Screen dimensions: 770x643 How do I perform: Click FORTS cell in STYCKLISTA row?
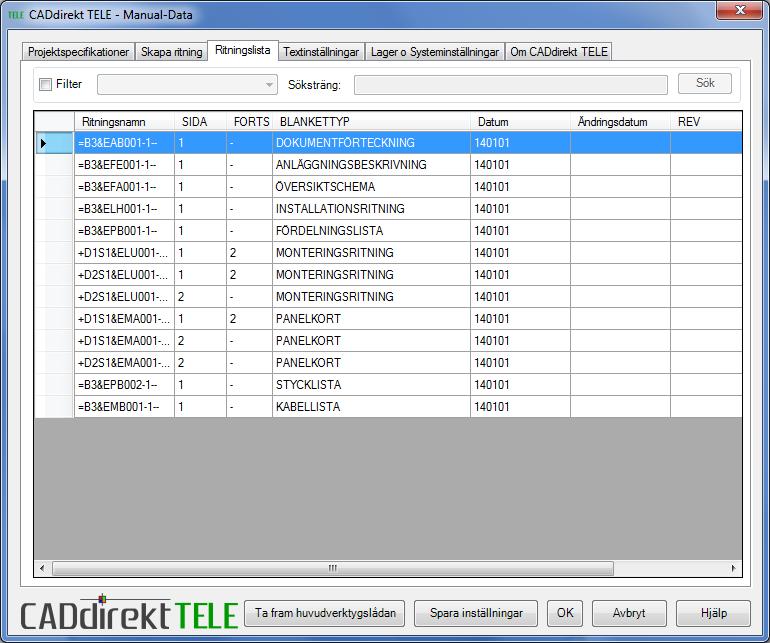tap(249, 385)
